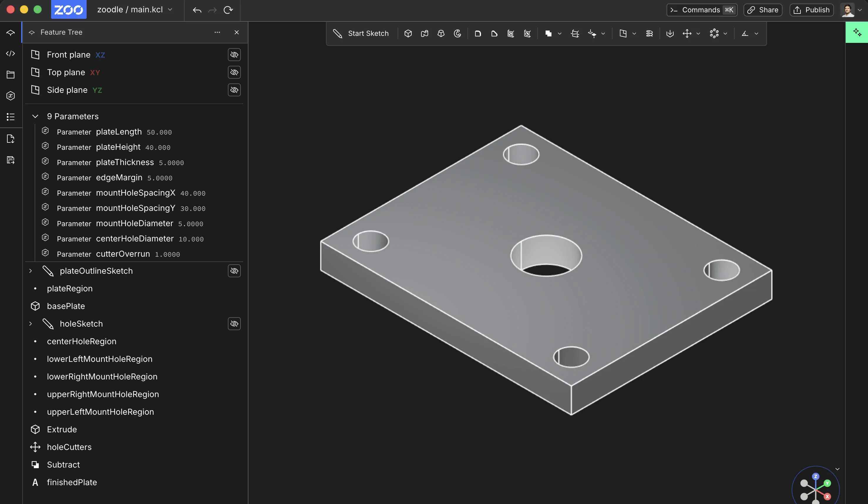
Task: Open the Feature Tree three-dots menu
Action: pos(217,32)
